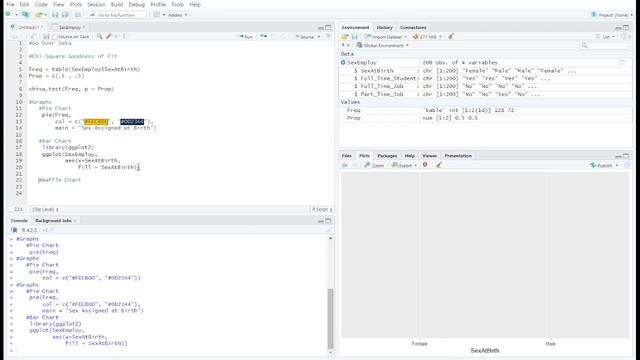Click the New File icon in main toolbar
Image resolution: width=640 pixels, height=360 pixels.
pos(8,15)
